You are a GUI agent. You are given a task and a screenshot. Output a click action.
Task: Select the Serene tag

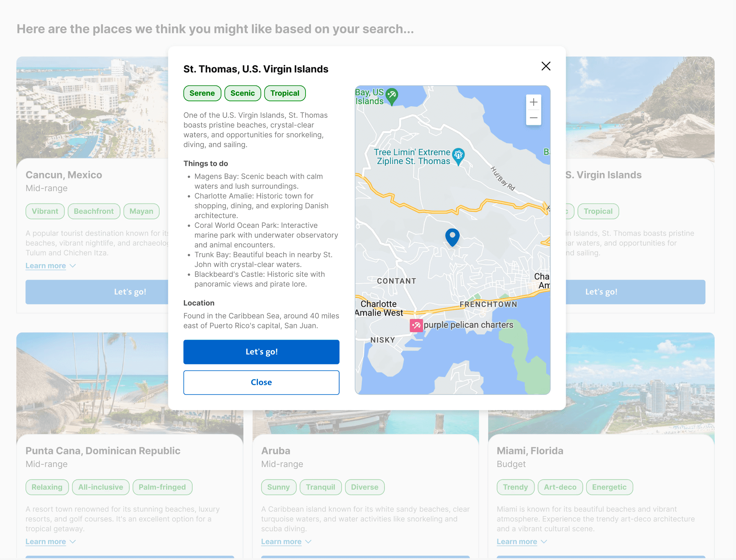point(202,93)
